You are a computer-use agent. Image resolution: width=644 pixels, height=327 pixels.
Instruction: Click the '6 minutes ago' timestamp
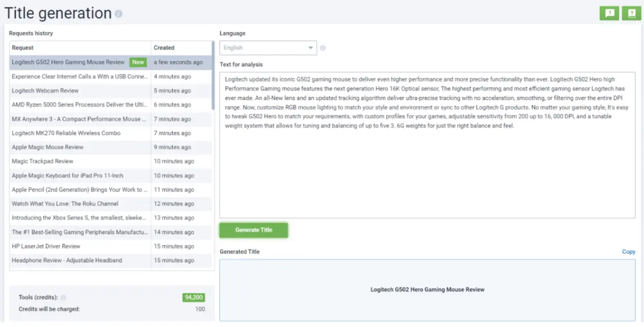pos(173,105)
